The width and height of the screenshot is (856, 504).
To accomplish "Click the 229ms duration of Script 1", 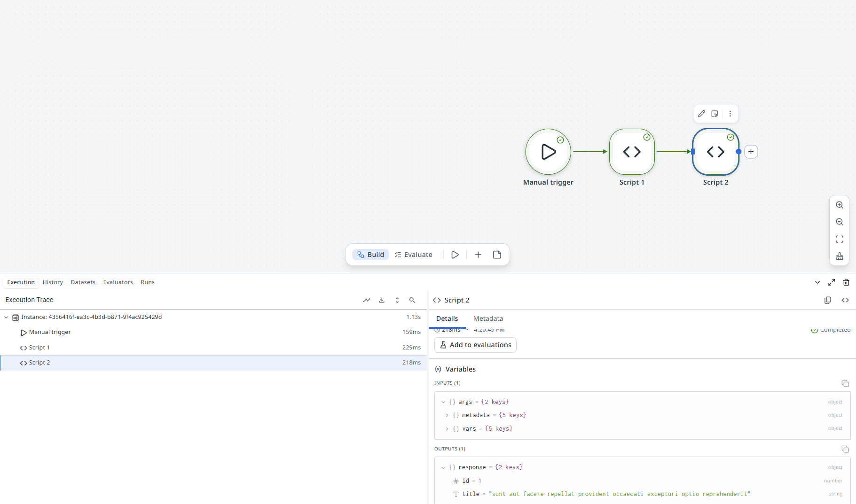I will 411,348.
